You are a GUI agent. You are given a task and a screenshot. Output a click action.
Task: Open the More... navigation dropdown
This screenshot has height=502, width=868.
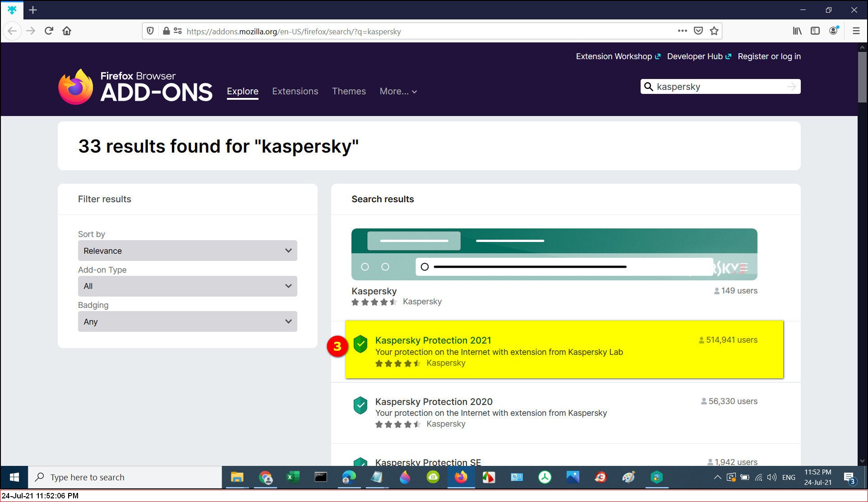398,91
